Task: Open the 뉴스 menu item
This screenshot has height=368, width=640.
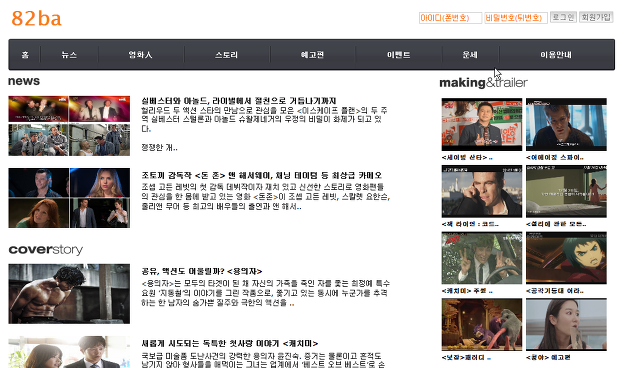Action: point(69,55)
